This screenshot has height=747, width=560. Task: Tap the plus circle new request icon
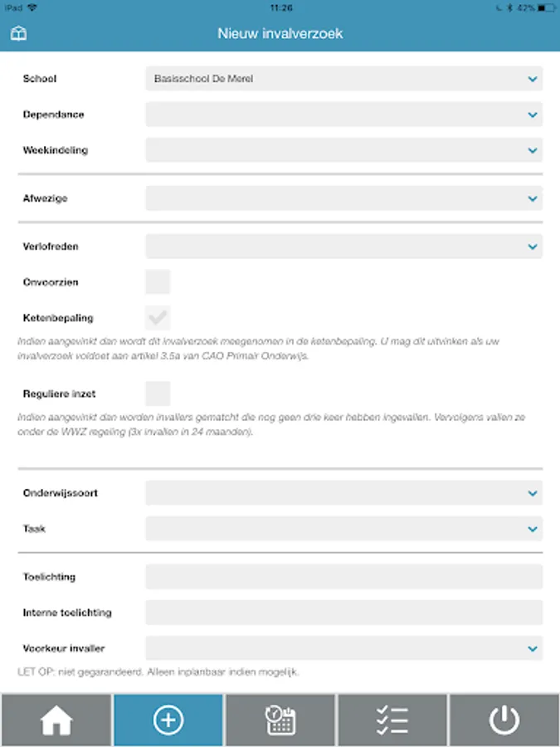click(168, 720)
